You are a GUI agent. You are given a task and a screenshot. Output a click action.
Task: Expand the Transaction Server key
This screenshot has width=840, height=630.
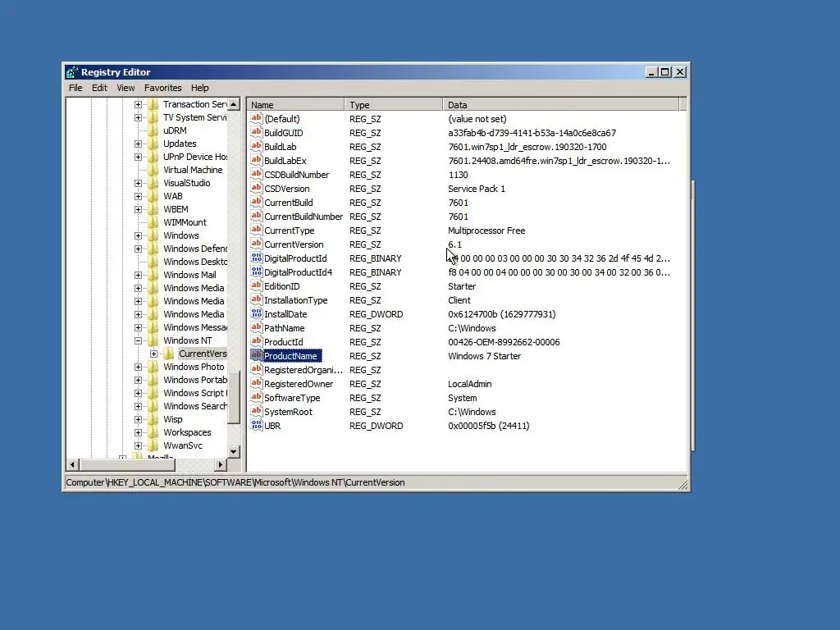click(x=138, y=104)
